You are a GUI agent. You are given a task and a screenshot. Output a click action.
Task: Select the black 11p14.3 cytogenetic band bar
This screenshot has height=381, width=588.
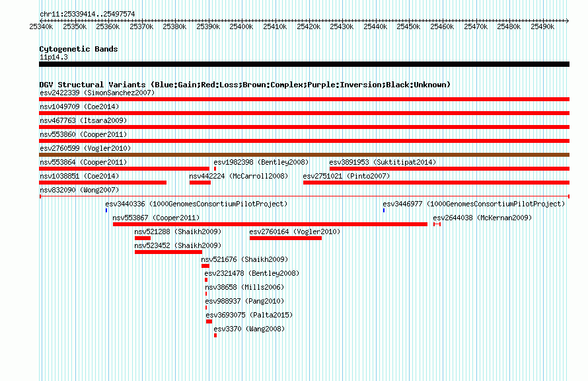click(x=304, y=64)
